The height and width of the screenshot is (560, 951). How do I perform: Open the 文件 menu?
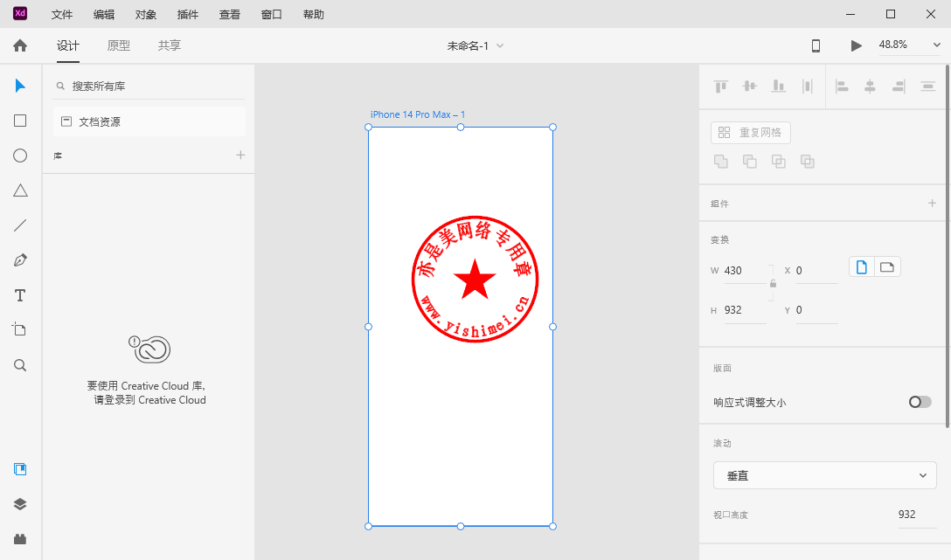[62, 15]
